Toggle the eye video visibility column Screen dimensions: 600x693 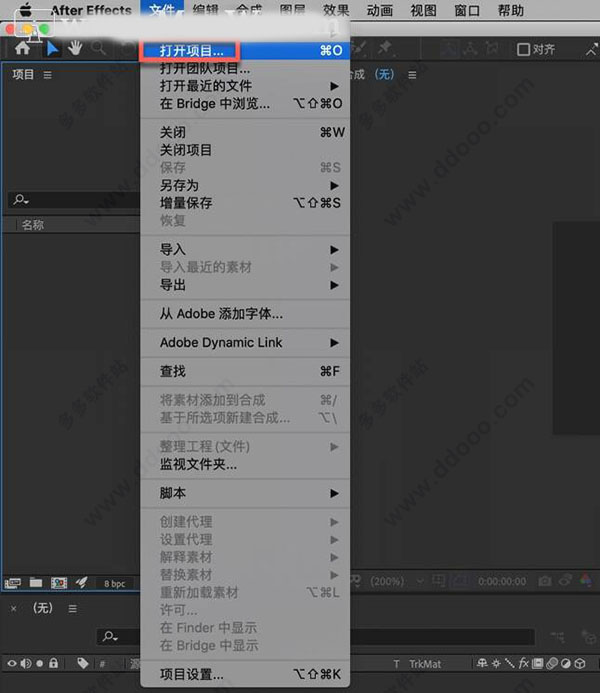[12, 663]
